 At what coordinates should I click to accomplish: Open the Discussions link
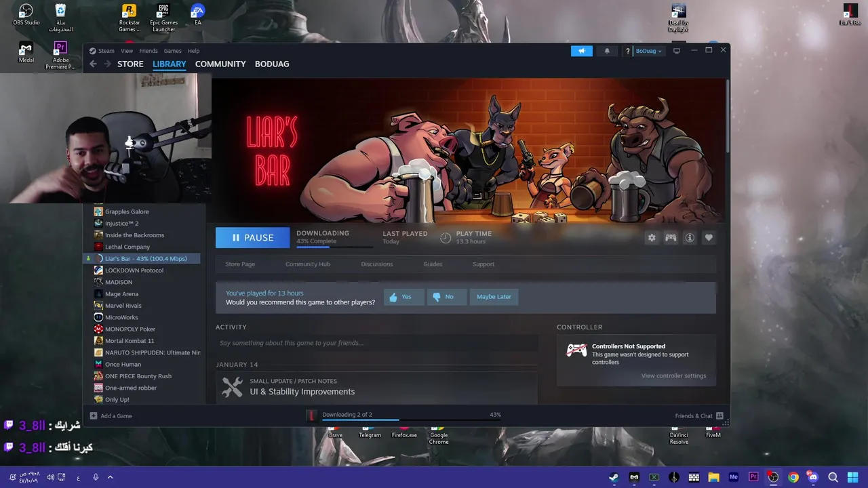(x=376, y=264)
